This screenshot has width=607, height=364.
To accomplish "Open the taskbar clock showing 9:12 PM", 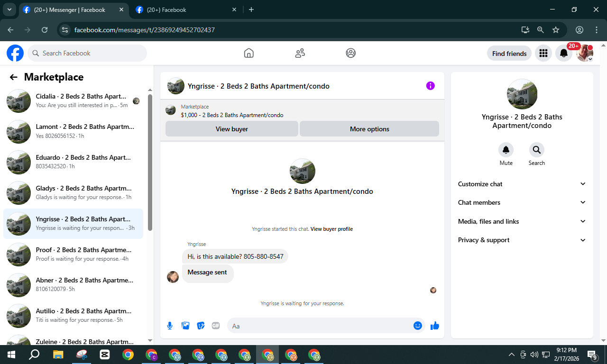I will pyautogui.click(x=566, y=355).
